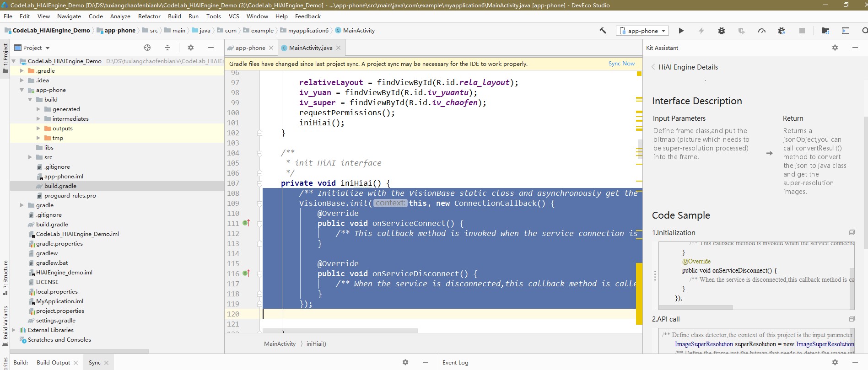Click the Build hammer icon in toolbar

click(603, 31)
